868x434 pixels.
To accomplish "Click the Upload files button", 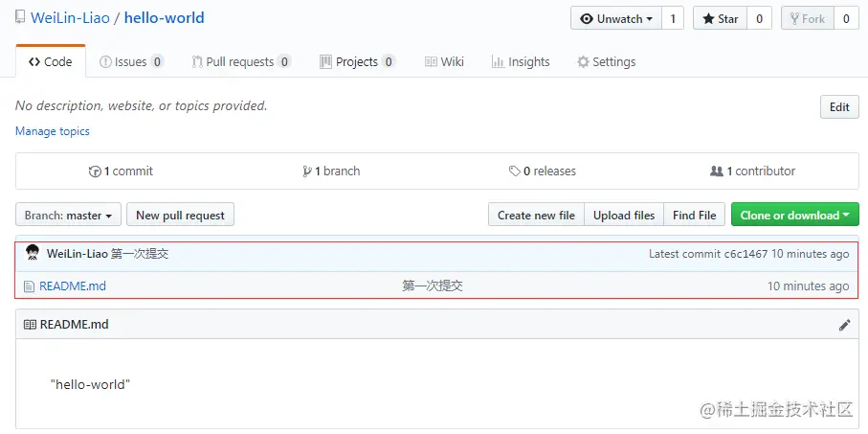I will click(624, 215).
